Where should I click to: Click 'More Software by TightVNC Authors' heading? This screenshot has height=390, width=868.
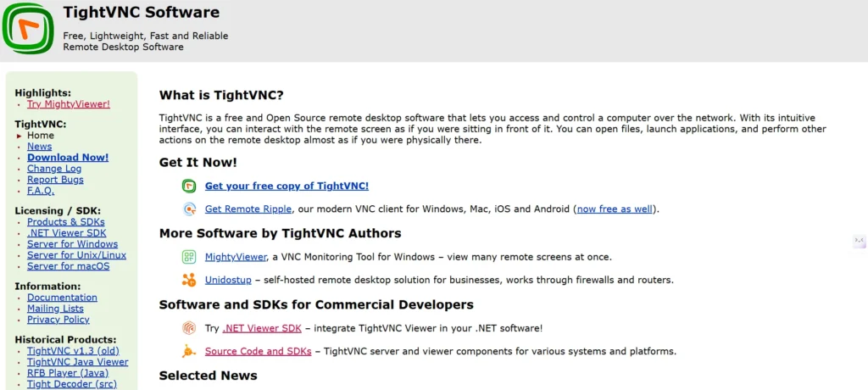(x=280, y=233)
